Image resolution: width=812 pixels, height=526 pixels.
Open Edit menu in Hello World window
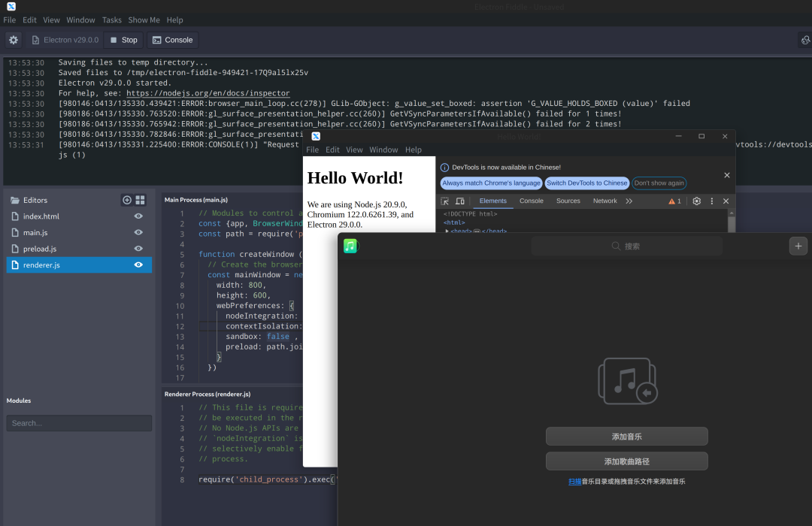click(x=332, y=150)
